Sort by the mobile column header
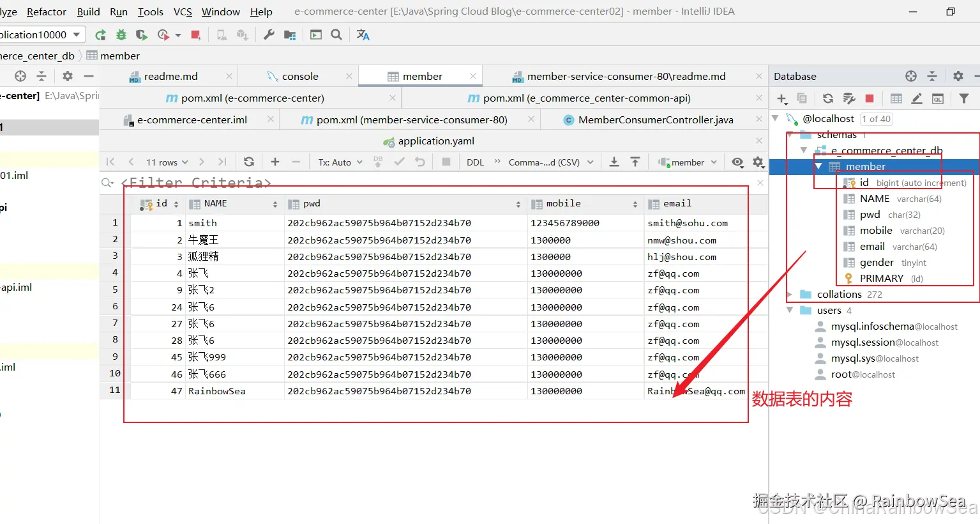The image size is (980, 524). (x=584, y=204)
